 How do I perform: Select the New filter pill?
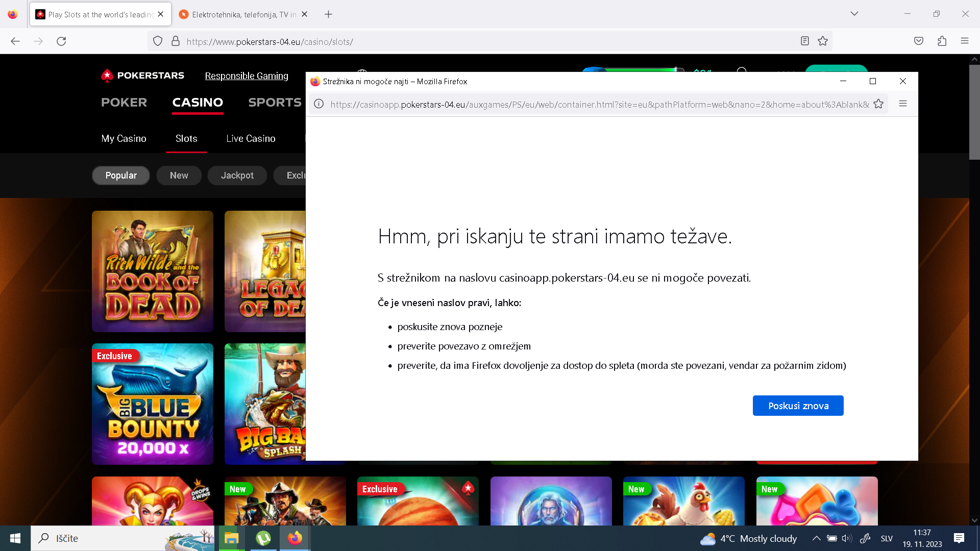(x=179, y=175)
